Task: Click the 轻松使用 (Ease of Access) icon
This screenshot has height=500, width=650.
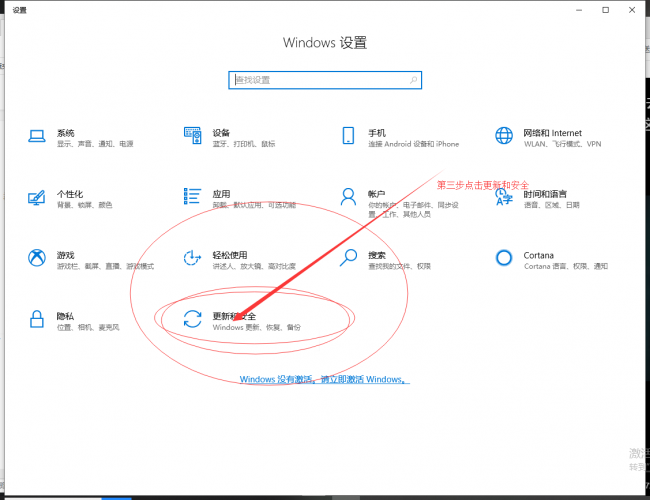Action: (x=192, y=258)
